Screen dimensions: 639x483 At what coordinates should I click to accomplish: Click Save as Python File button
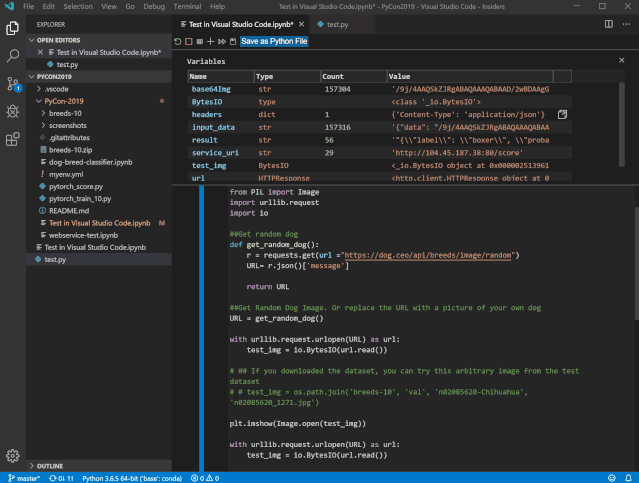274,41
